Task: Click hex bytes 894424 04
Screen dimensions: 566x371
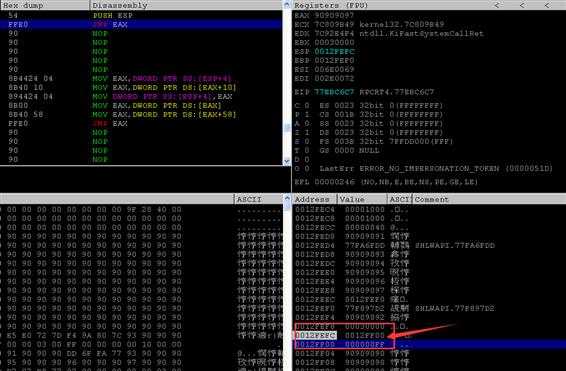Action: pos(31,96)
